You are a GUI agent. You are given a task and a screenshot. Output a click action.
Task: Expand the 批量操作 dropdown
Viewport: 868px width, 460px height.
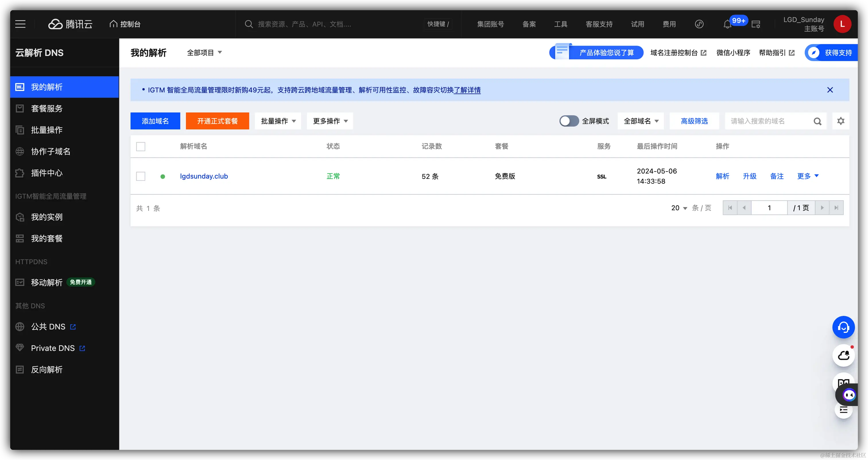coord(278,121)
